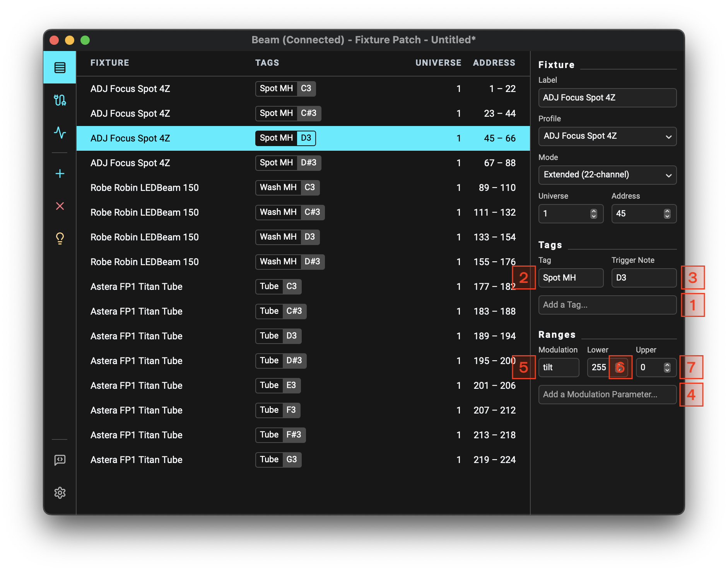Screen dimensions: 728x572
Task: Select Robe Robin LEDBeam 150 at 111 – 132
Action: tap(303, 213)
